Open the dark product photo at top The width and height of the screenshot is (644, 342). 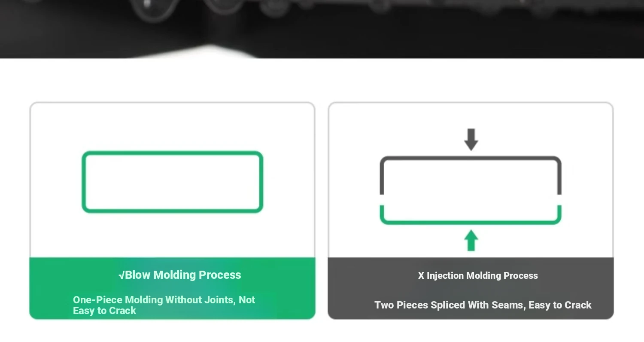(322, 29)
